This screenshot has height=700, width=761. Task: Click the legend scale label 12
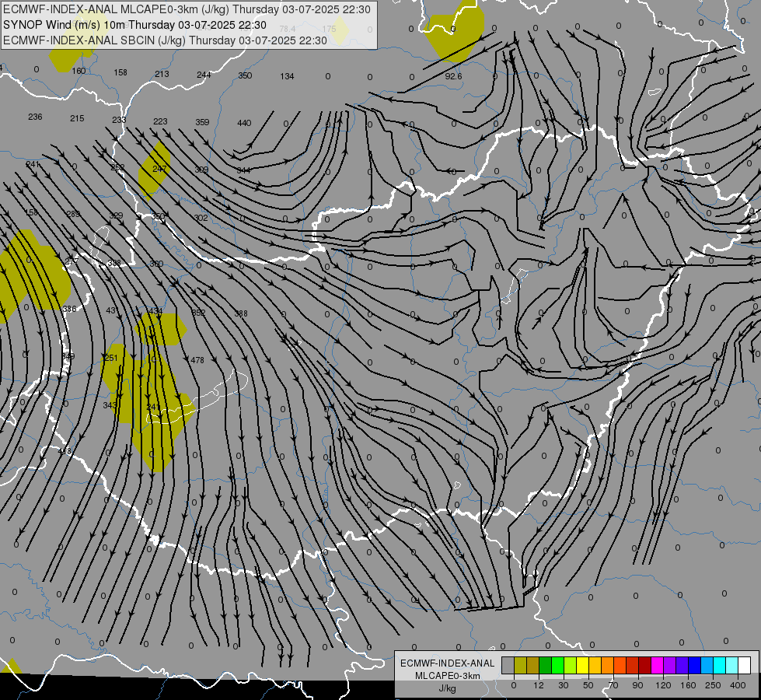pos(538,685)
